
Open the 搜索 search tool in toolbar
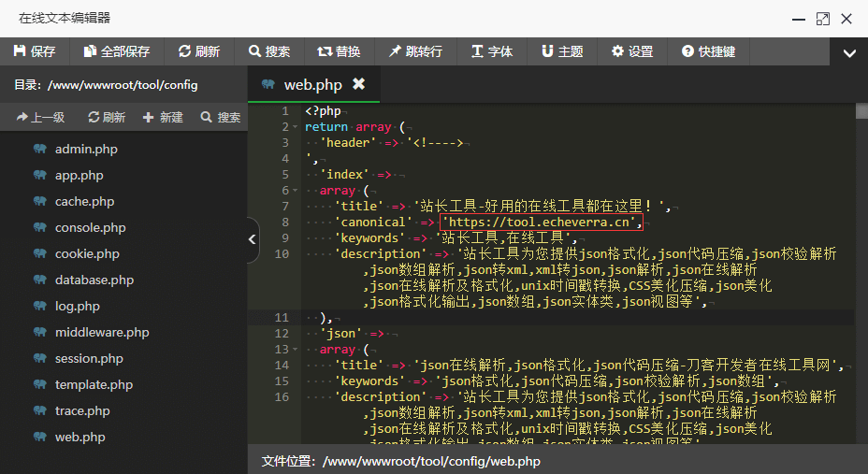[x=269, y=51]
